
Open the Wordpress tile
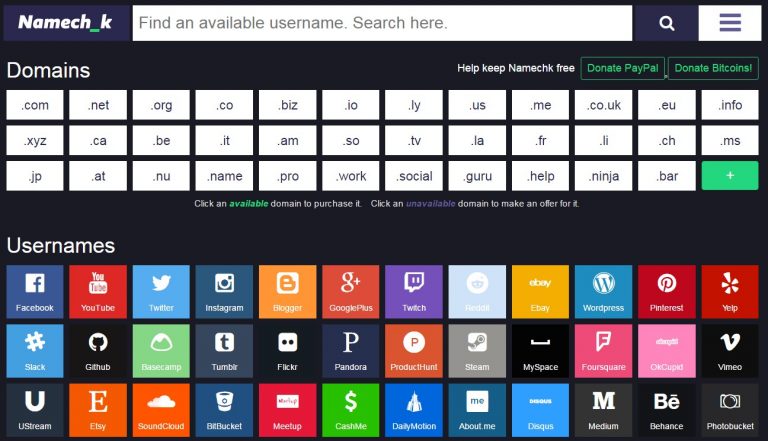click(x=603, y=292)
